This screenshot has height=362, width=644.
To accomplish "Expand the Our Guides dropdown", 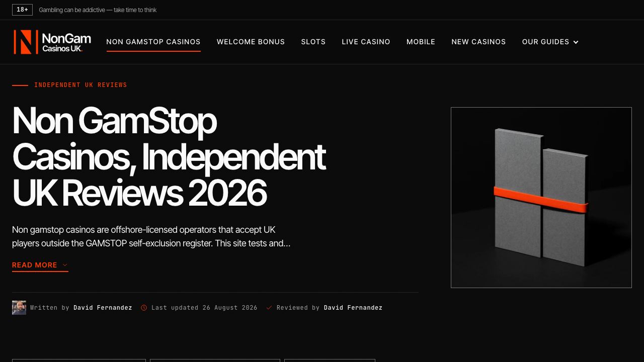I will 550,42.
